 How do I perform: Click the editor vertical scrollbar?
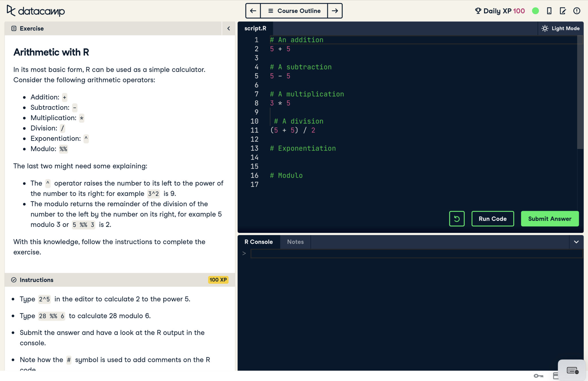580,92
